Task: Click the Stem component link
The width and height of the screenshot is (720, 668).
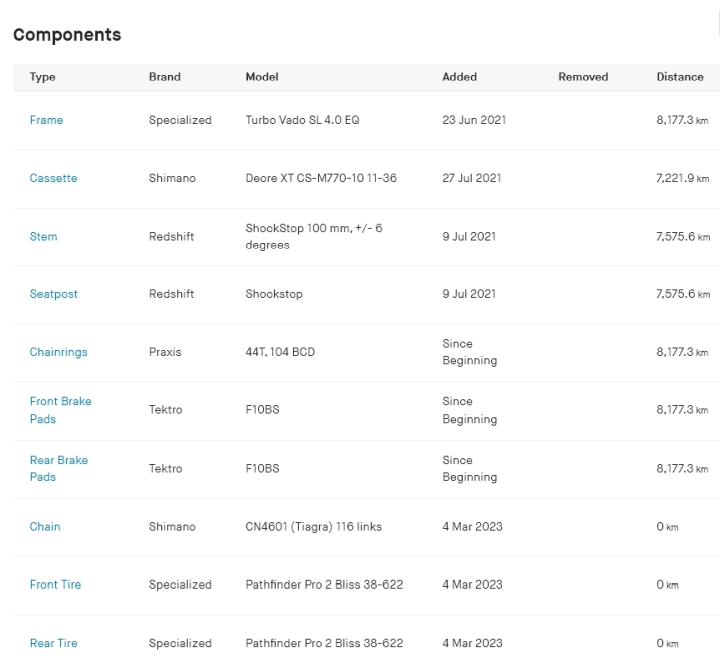Action: (43, 237)
